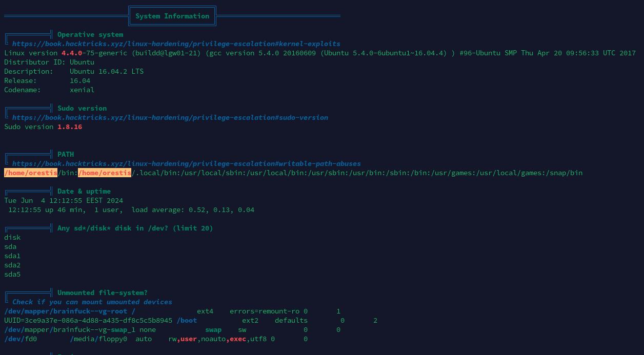Click the /dev/mapper/brainfuck--vg-swap_1 entry
This screenshot has width=644, height=355.
tap(70, 329)
